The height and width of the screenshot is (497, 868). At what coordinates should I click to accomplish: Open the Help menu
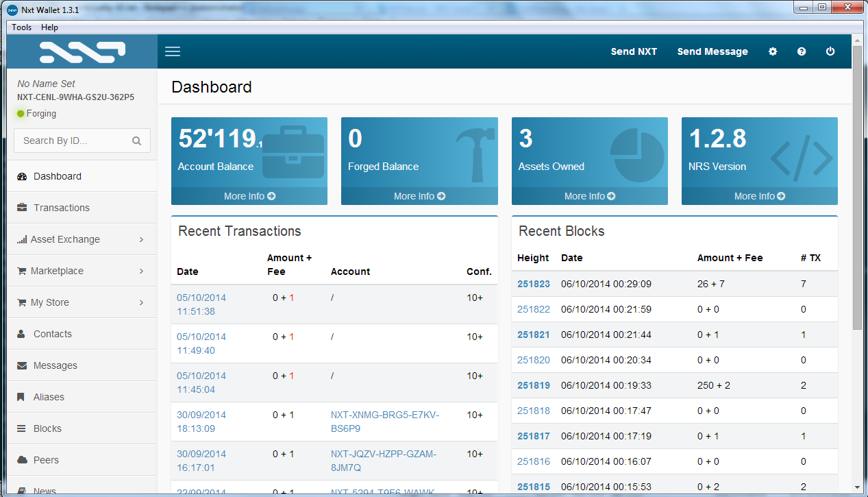pyautogui.click(x=49, y=27)
